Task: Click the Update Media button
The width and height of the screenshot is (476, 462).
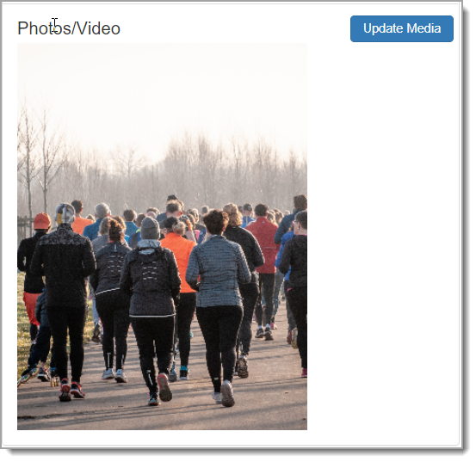Action: (402, 28)
